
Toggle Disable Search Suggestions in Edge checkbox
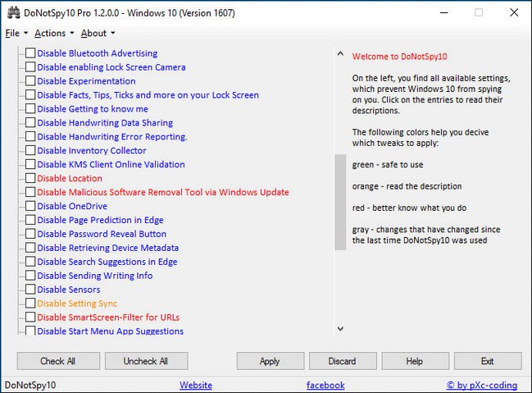point(30,262)
